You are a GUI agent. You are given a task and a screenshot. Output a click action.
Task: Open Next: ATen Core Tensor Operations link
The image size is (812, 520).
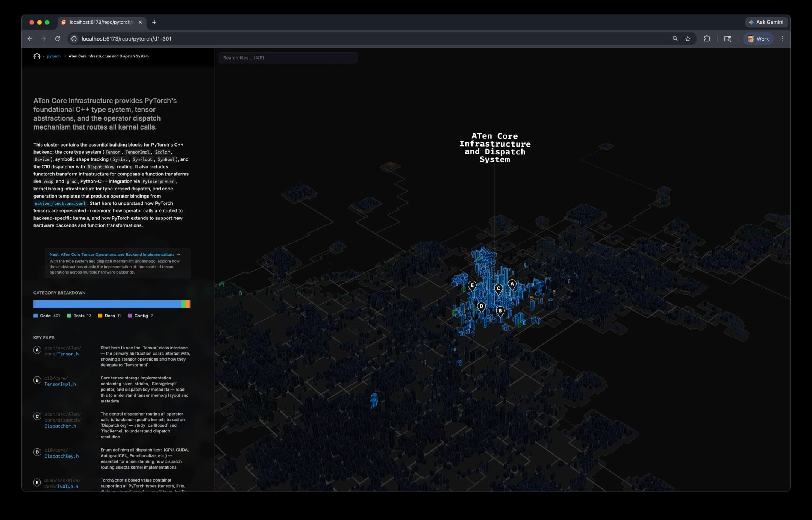click(x=115, y=255)
